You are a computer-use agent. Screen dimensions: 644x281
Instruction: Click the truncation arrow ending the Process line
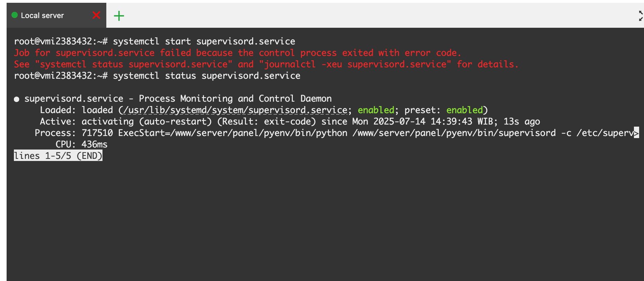636,133
